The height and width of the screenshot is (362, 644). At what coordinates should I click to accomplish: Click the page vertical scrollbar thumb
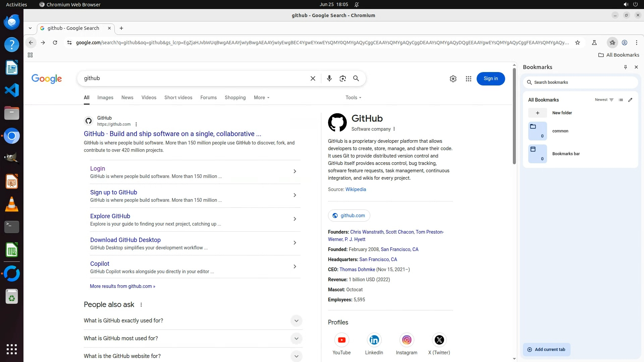(514, 116)
